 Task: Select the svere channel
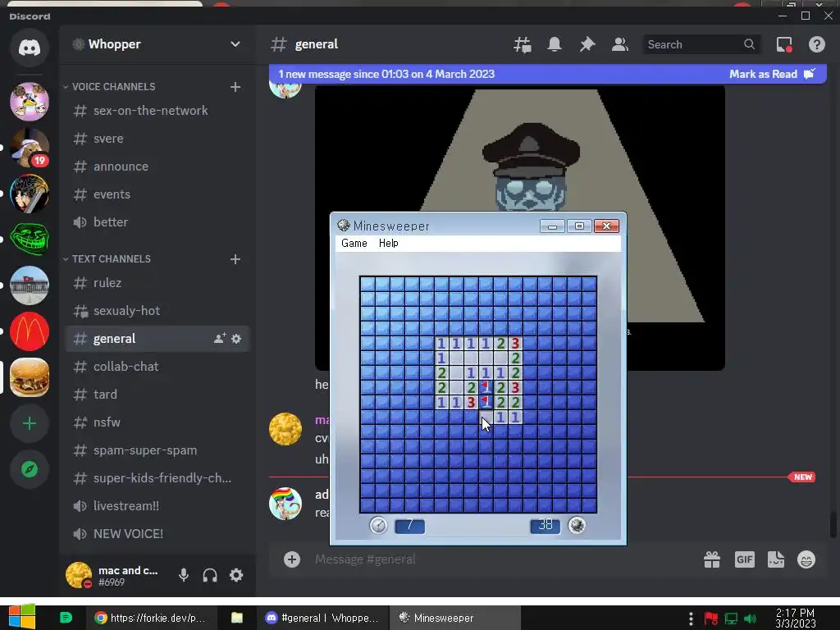157,138
